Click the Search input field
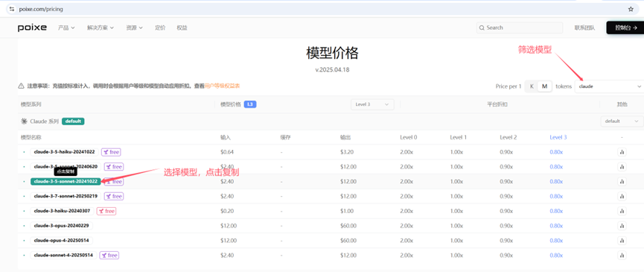Image resolution: width=644 pixels, height=272 pixels. coord(520,28)
